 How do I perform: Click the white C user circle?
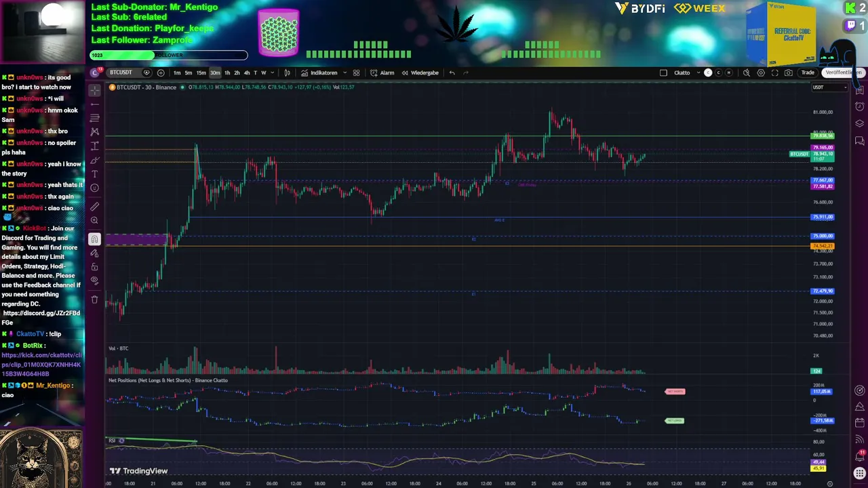pyautogui.click(x=708, y=73)
